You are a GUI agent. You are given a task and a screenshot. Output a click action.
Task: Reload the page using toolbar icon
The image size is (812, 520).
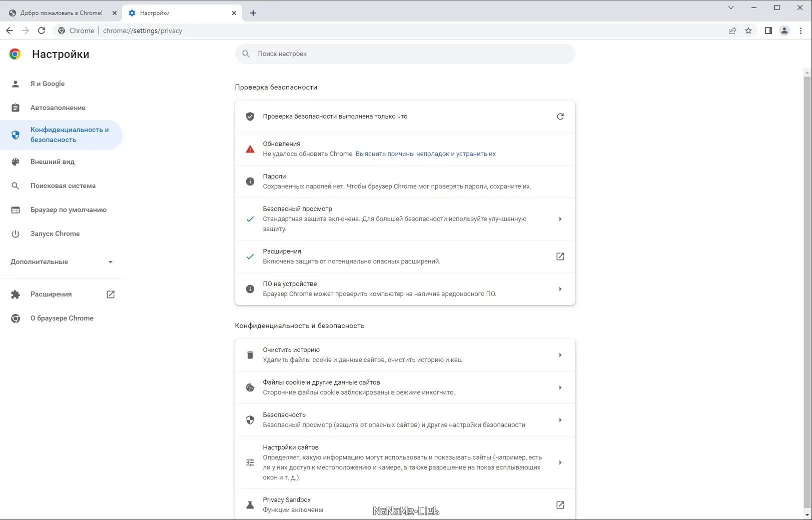pyautogui.click(x=42, y=30)
